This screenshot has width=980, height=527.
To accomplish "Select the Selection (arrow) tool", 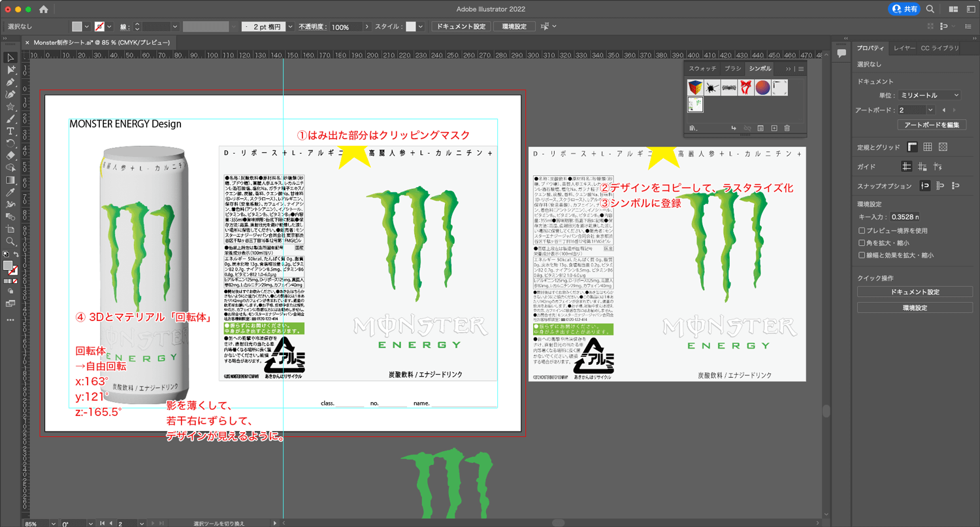I will (x=10, y=58).
